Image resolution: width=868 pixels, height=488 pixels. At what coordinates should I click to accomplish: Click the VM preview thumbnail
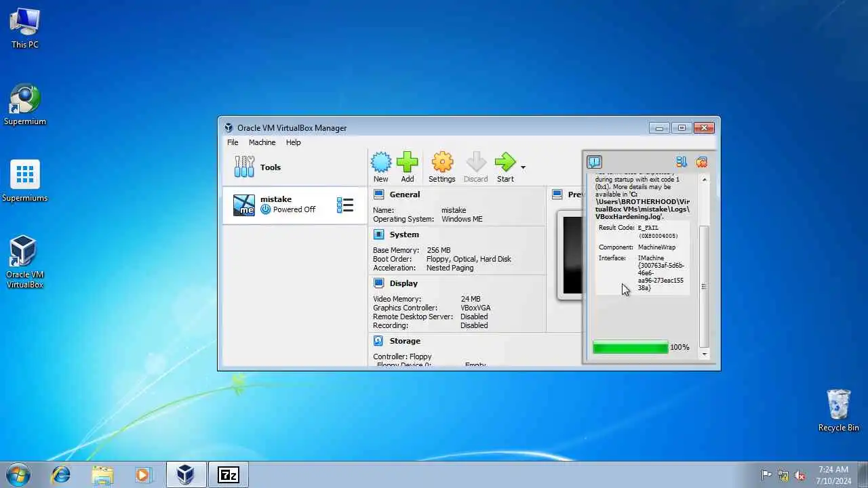tap(571, 255)
